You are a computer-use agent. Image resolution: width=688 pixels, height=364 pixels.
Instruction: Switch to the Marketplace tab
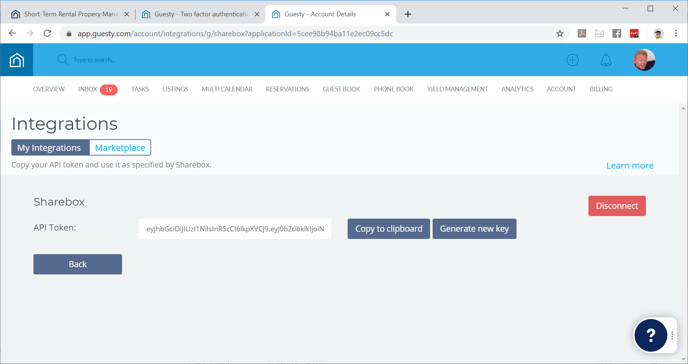(x=120, y=148)
